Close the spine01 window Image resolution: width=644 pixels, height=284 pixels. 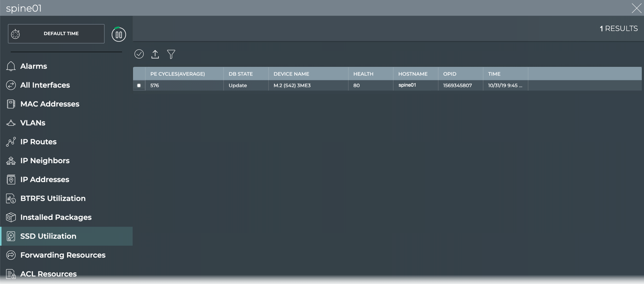click(636, 8)
